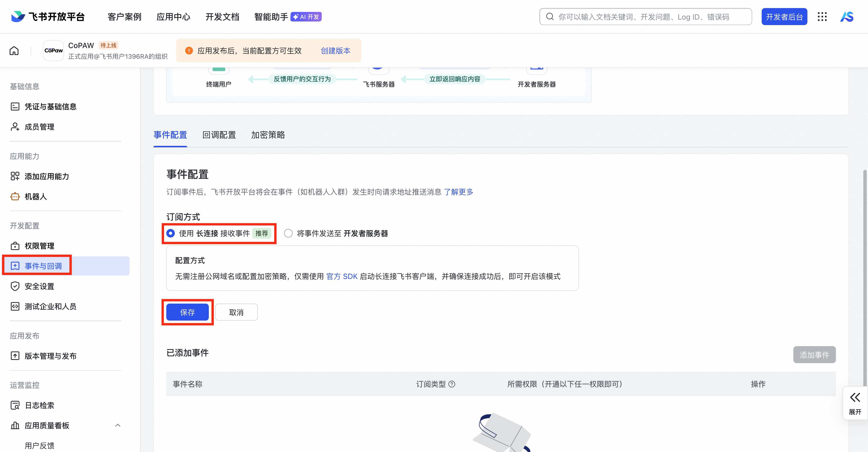This screenshot has height=452, width=868.
Task: Open 安全设置 shield sidebar item
Action: 39,286
